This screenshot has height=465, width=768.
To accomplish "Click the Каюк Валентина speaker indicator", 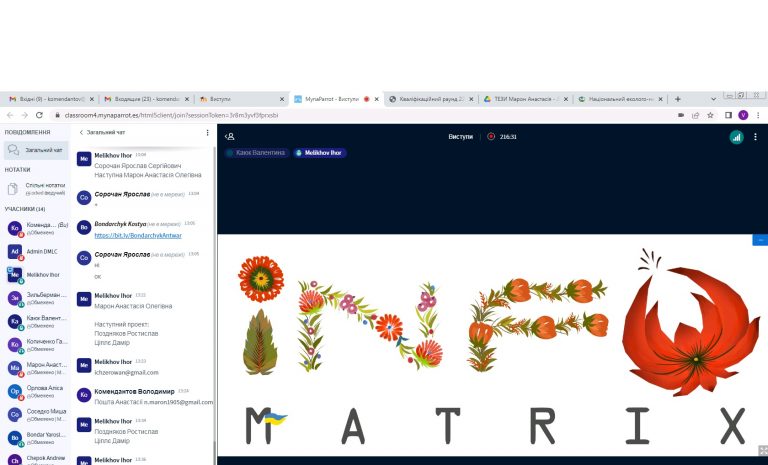I will click(257, 153).
